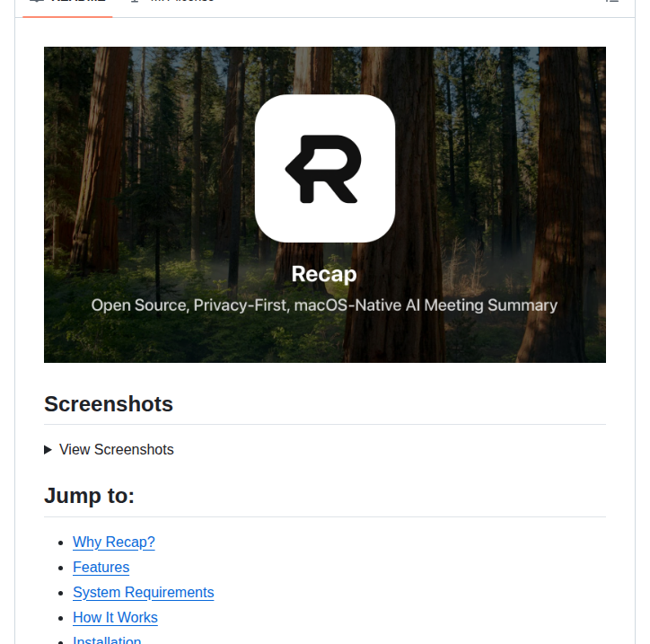Go to the How It Works link
Image resolution: width=650 pixels, height=644 pixels.
115,617
